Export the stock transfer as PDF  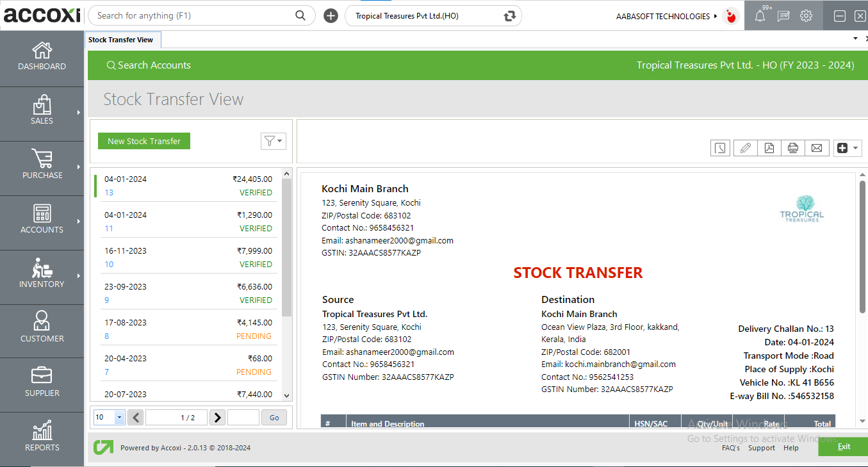[x=769, y=147]
